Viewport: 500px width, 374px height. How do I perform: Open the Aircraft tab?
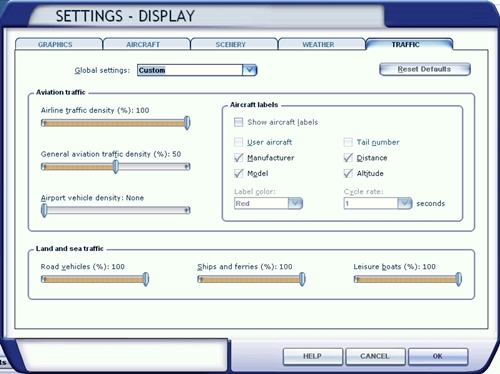coord(147,44)
